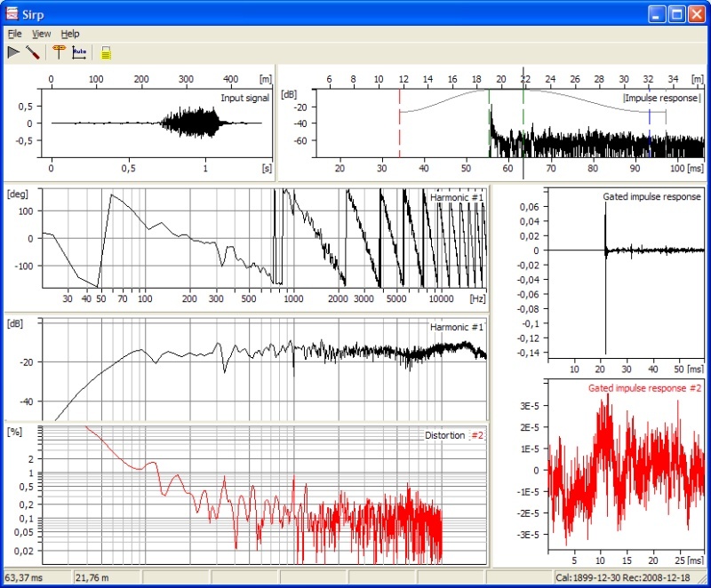Click the '[dB]' label of the impulse response plot
Image resolution: width=711 pixels, height=588 pixels.
[290, 94]
